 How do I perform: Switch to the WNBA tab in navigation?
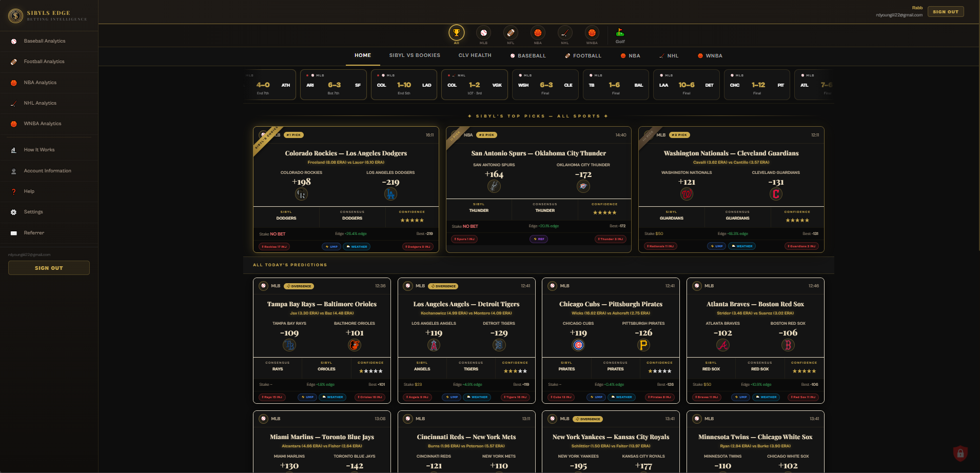click(710, 55)
